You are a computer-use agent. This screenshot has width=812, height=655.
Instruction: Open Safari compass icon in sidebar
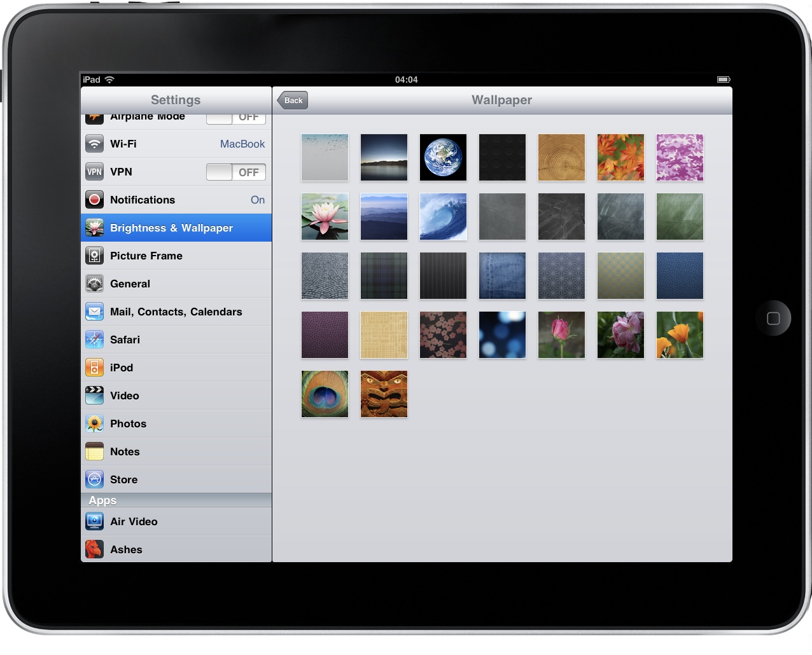pyautogui.click(x=94, y=340)
